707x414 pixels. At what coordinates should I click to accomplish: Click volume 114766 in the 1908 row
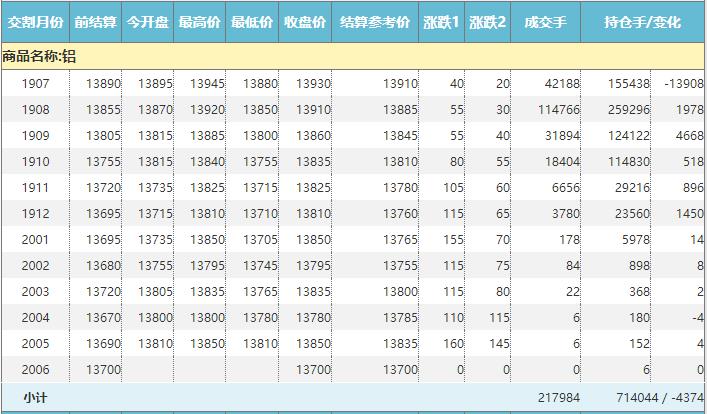[x=558, y=110]
